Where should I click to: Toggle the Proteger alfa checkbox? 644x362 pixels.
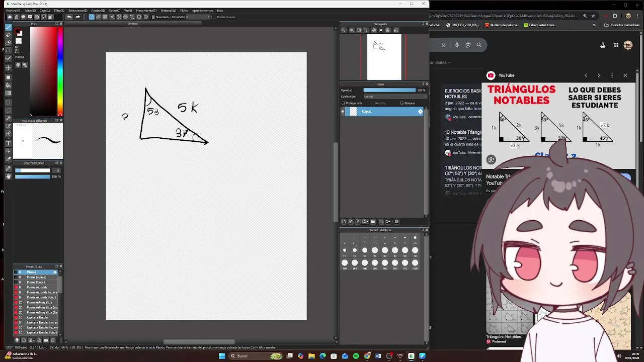343,103
